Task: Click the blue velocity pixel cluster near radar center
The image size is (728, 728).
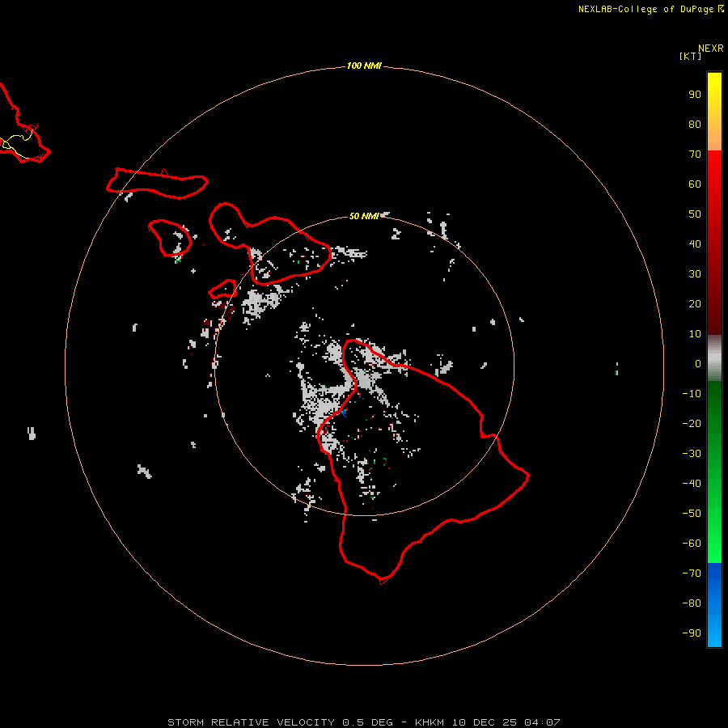Action: tap(344, 412)
